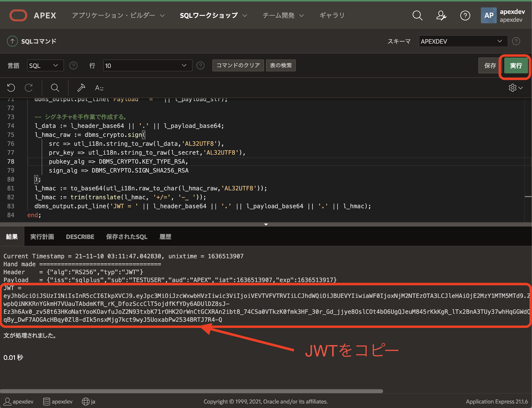Open the help question mark menu
Viewport: 532px width, 408px height.
coord(465,16)
